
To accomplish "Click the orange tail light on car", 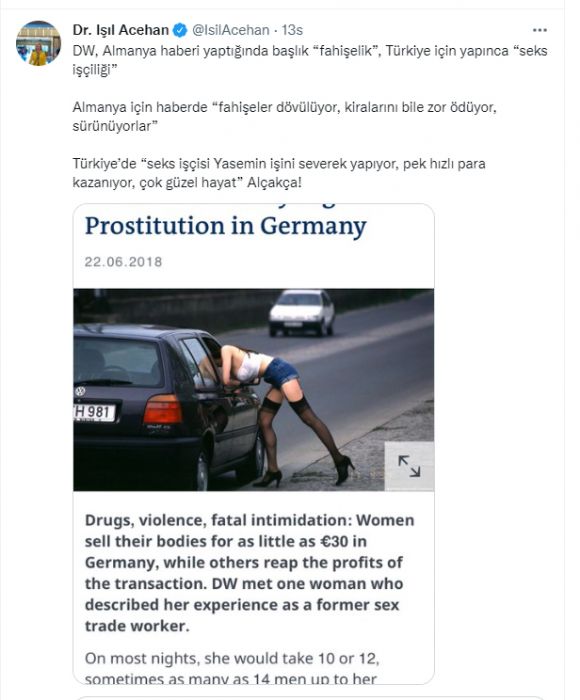I will tap(163, 409).
